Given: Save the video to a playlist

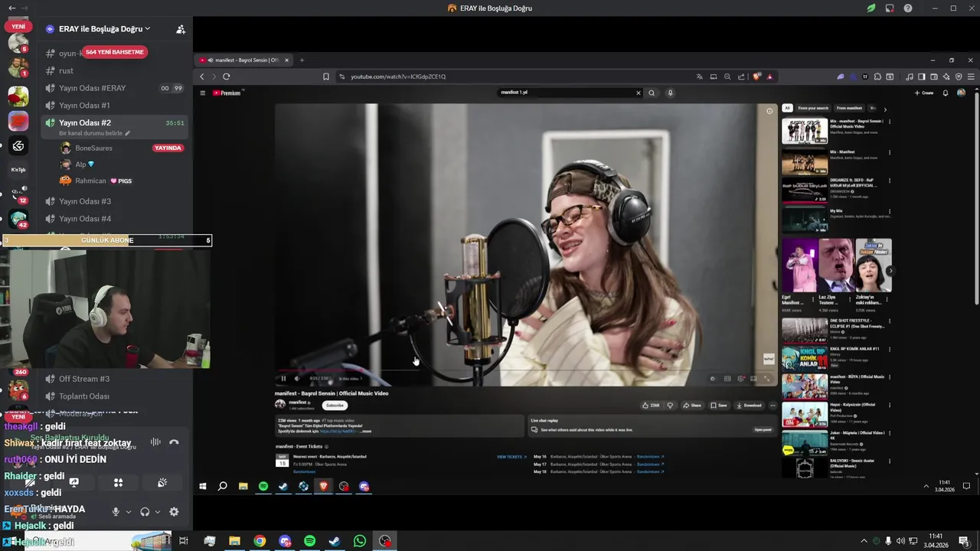Looking at the screenshot, I should pos(719,406).
